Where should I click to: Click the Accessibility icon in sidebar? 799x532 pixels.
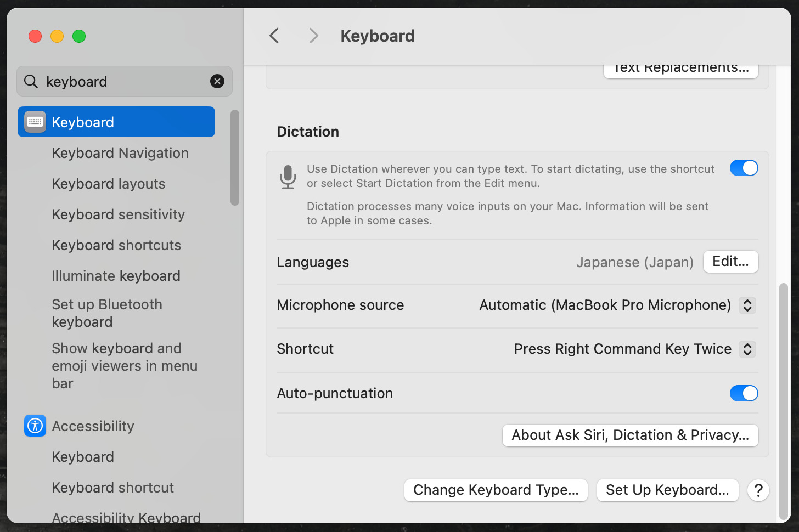click(x=35, y=426)
